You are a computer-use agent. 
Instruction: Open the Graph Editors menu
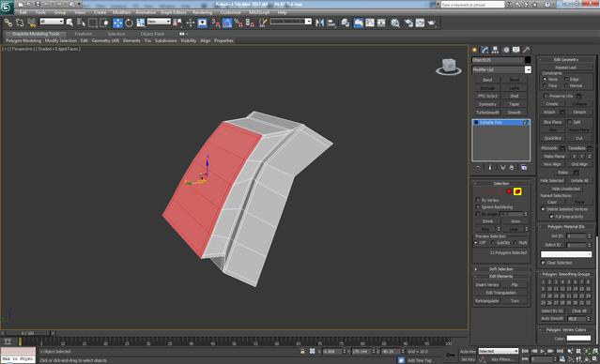(174, 12)
